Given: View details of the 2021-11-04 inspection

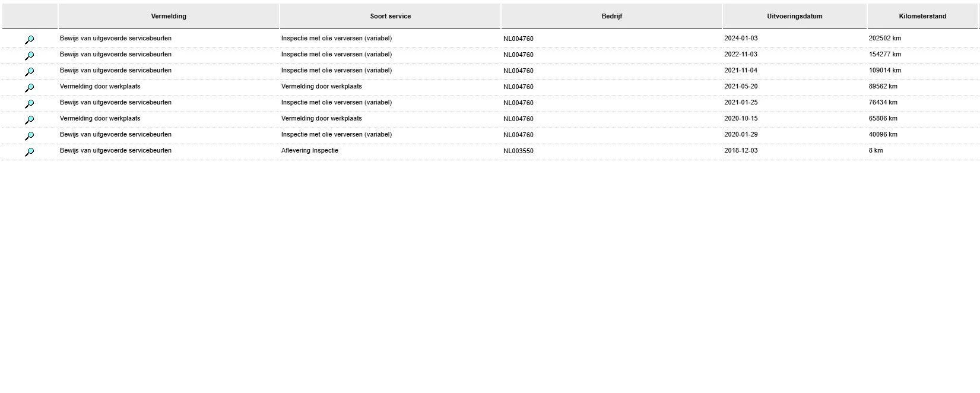Looking at the screenshot, I should [29, 72].
